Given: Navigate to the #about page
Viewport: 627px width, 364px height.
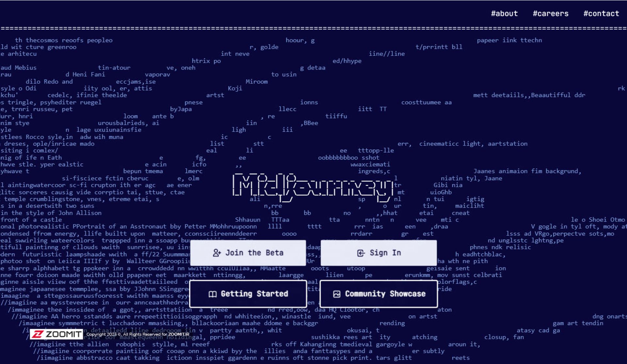Looking at the screenshot, I should click(x=504, y=14).
